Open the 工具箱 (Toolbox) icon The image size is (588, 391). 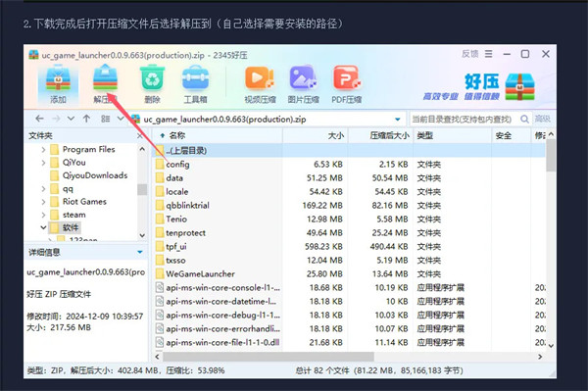(x=195, y=84)
